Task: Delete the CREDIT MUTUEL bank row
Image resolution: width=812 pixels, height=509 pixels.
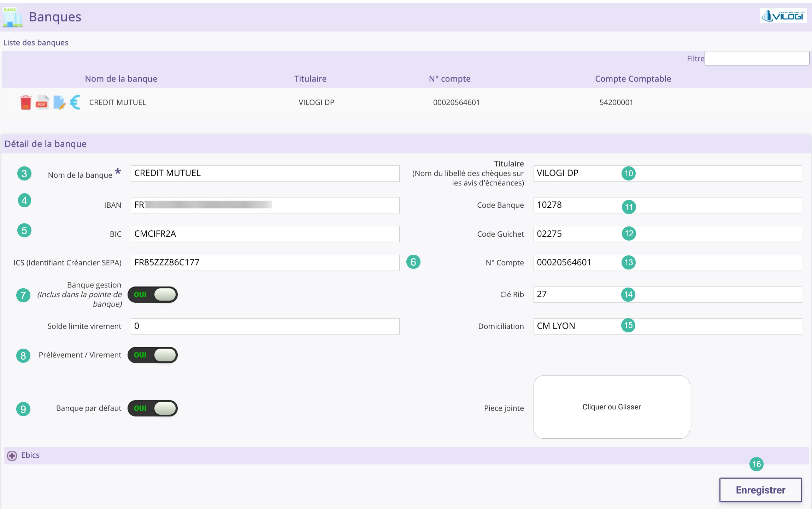Action: pyautogui.click(x=25, y=102)
